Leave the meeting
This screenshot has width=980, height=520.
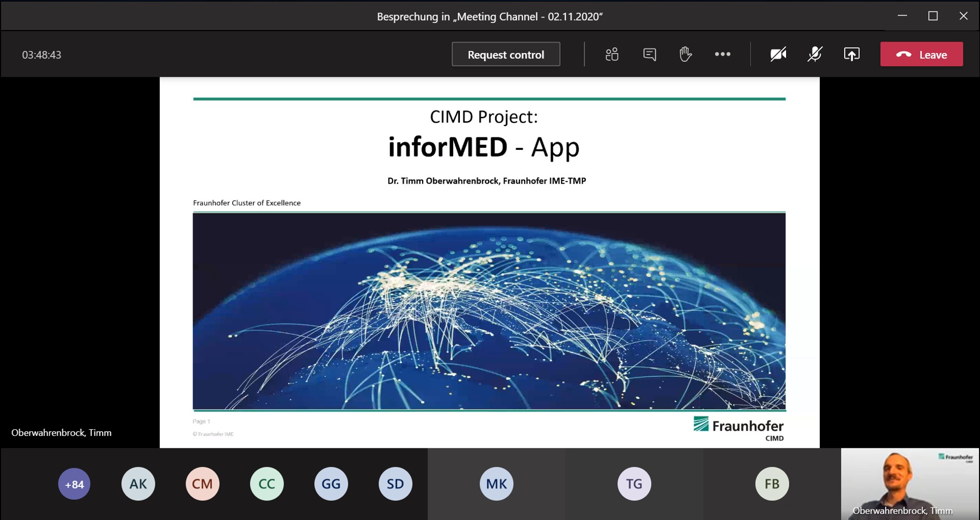921,54
